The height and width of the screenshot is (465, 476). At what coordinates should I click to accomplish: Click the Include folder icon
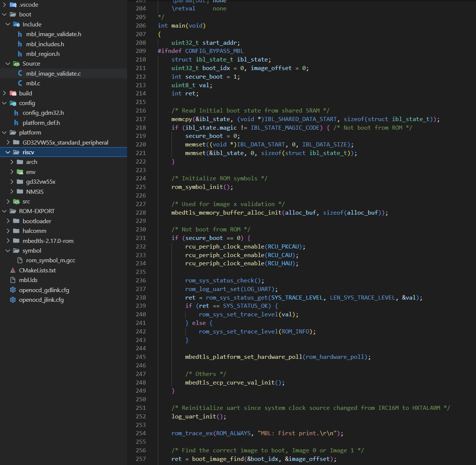(16, 25)
